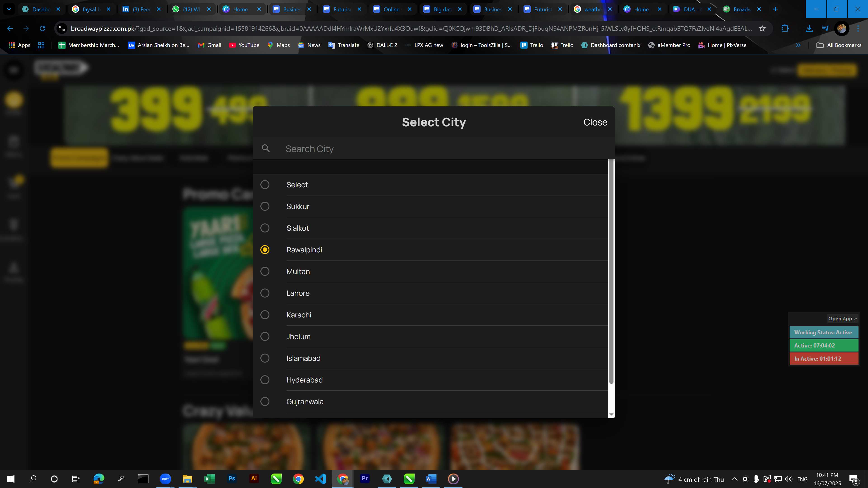Open the media control icon
This screenshot has width=868, height=488.
[825, 28]
